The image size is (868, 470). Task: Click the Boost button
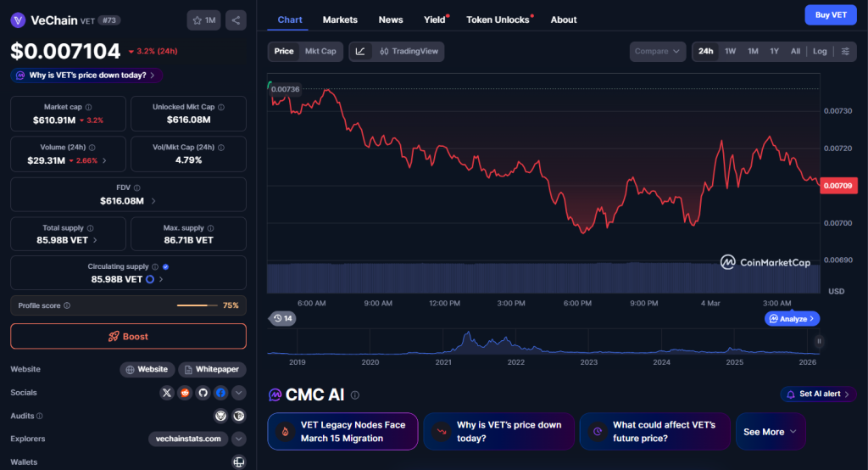point(128,336)
